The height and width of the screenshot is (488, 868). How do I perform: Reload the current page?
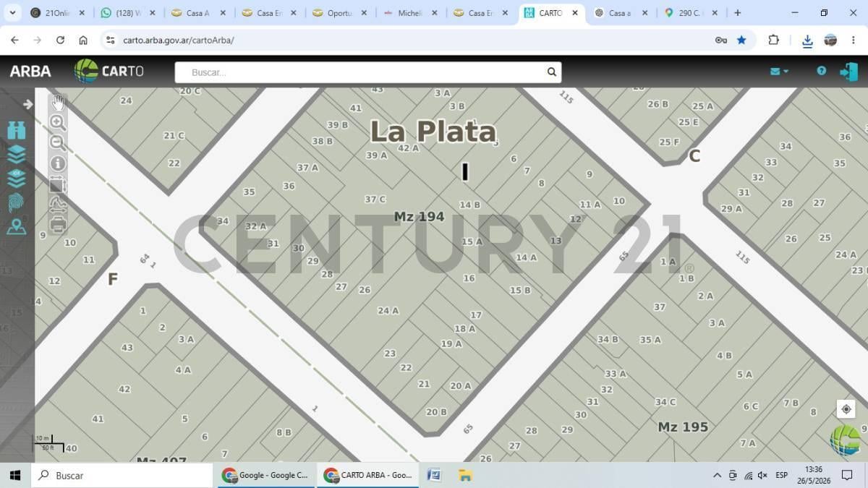tap(60, 40)
